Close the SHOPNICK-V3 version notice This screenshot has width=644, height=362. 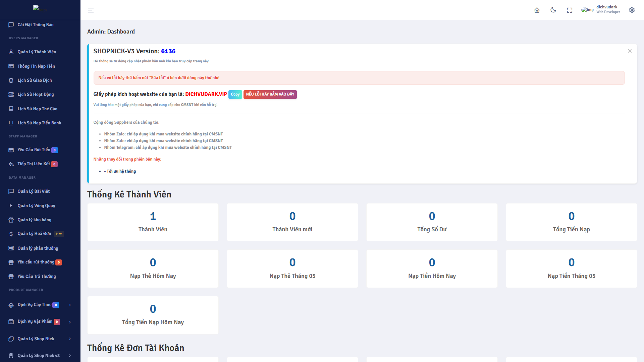630,51
